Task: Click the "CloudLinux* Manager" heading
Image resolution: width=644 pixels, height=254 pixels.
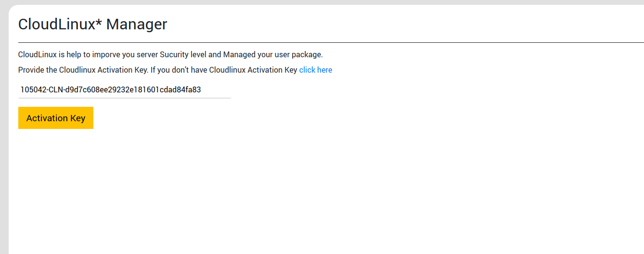Action: pos(92,24)
